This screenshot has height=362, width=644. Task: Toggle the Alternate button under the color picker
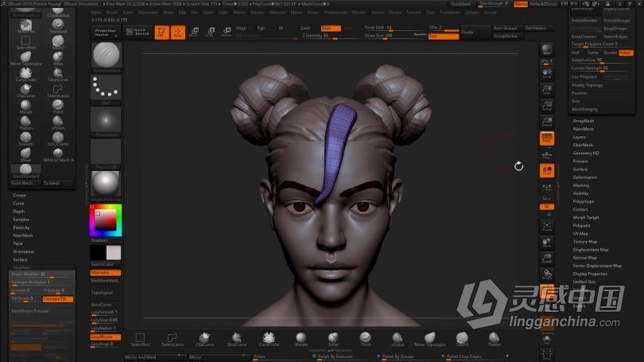pos(106,272)
